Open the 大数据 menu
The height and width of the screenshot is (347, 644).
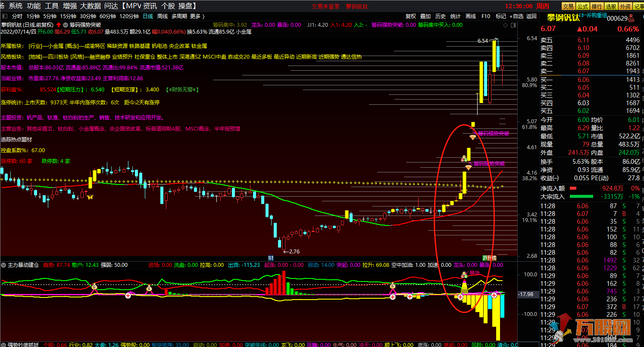point(91,6)
